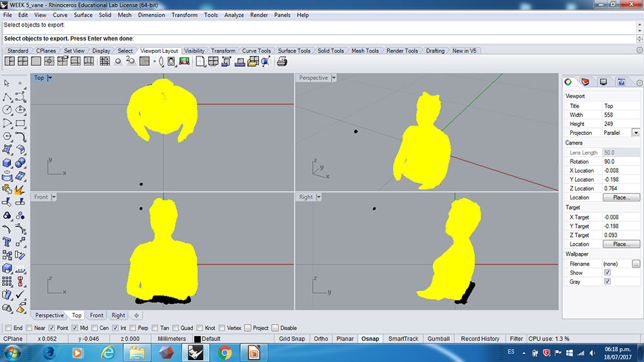Select the 3 Viewports layout icon

click(x=10, y=62)
